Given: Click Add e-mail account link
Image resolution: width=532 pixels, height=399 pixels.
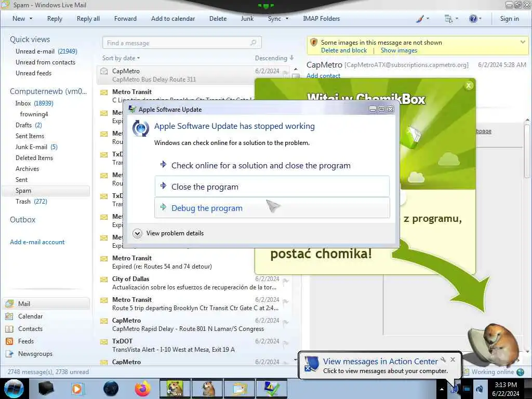Looking at the screenshot, I should tap(37, 242).
